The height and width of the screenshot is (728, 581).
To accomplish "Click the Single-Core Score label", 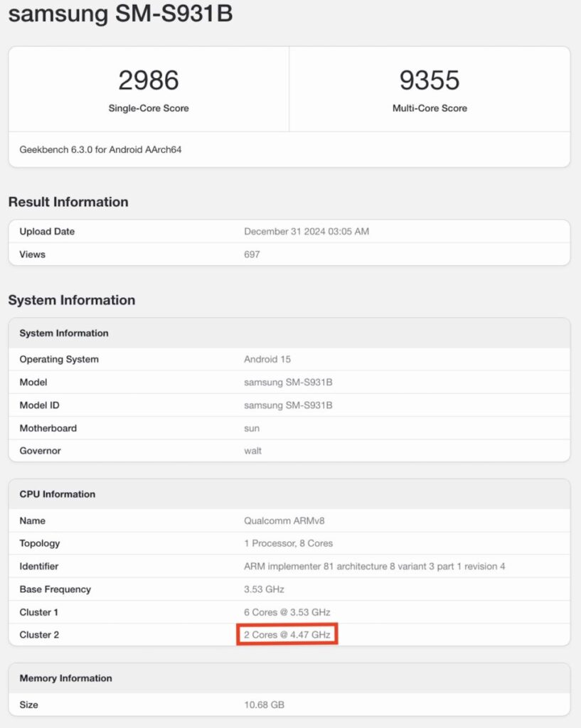I will click(x=149, y=109).
